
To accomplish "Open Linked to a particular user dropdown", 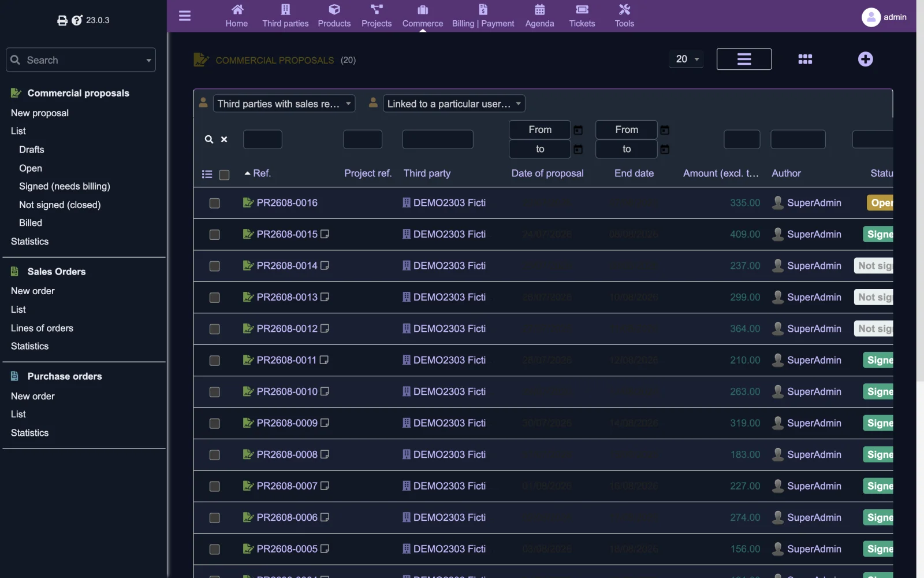I will (x=454, y=103).
